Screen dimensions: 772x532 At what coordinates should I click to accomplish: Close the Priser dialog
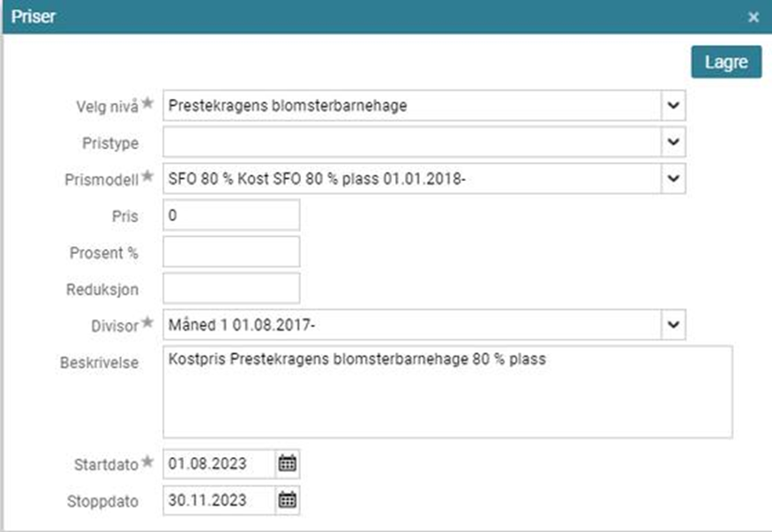pyautogui.click(x=753, y=17)
